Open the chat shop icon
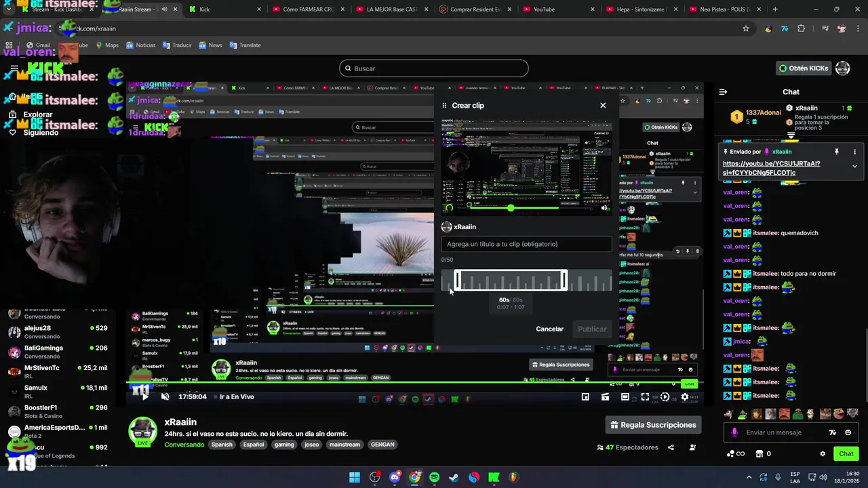 [759, 453]
